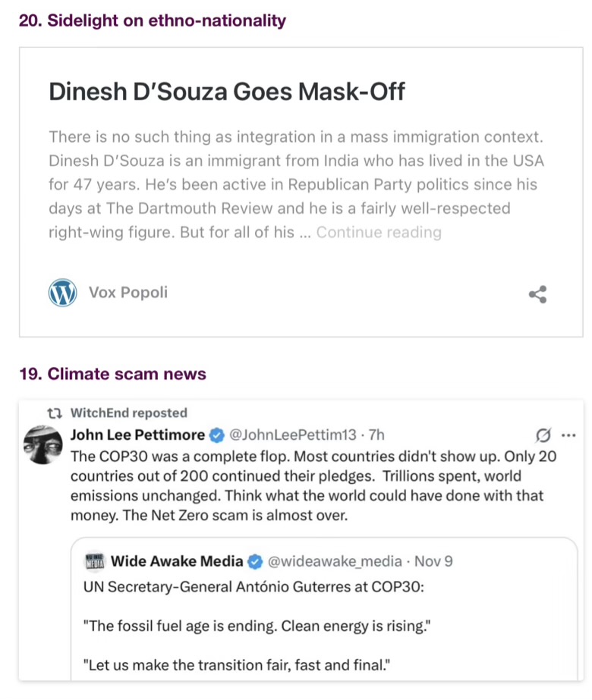Click the share icon on Vox Popoli card
Image resolution: width=592 pixels, height=700 pixels.
tap(538, 294)
